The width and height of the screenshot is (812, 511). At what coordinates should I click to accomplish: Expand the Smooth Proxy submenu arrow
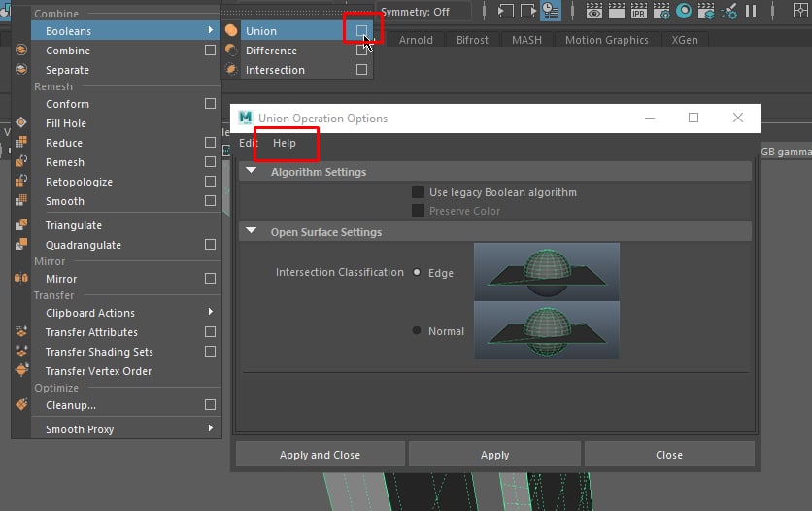tap(210, 427)
